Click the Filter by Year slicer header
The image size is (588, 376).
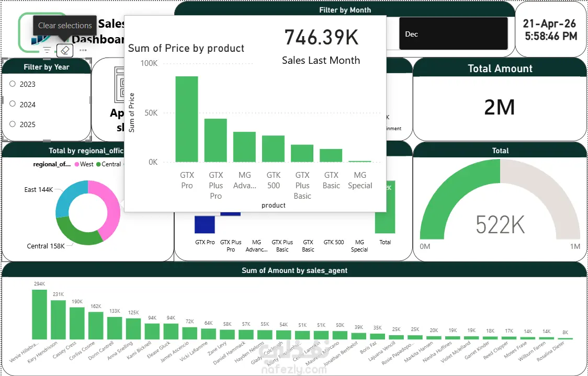tap(47, 67)
